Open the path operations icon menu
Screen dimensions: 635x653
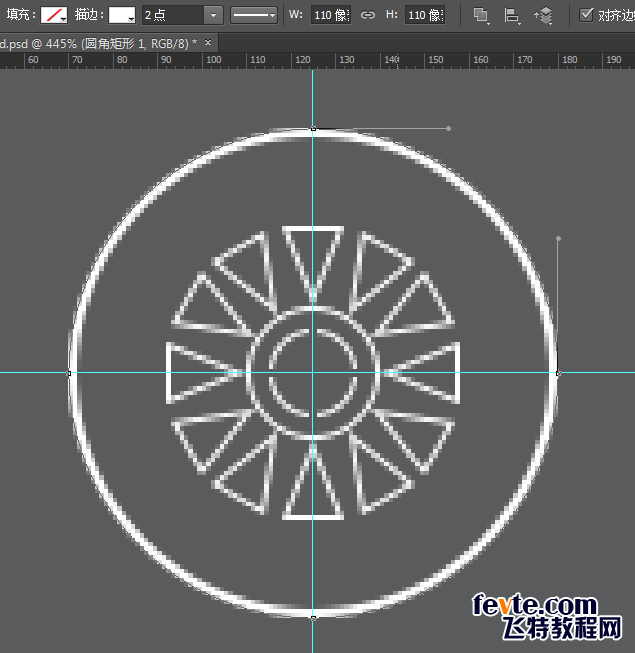click(x=481, y=16)
